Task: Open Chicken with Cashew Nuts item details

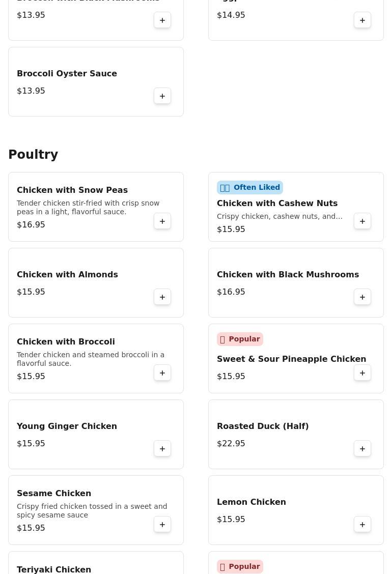Action: [277, 204]
